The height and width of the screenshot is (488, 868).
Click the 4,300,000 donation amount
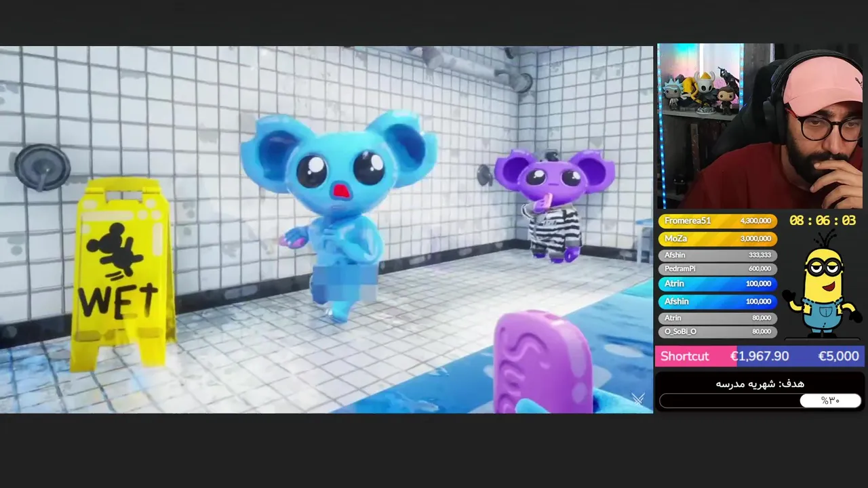click(755, 221)
